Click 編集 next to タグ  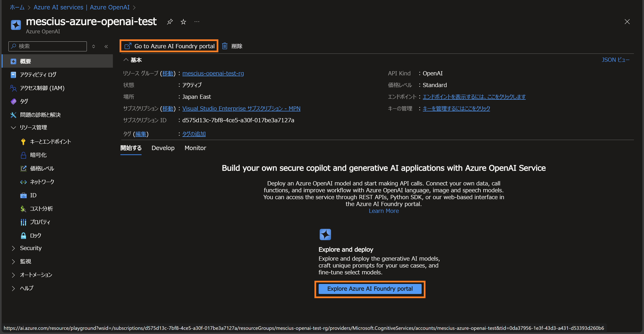coord(141,134)
